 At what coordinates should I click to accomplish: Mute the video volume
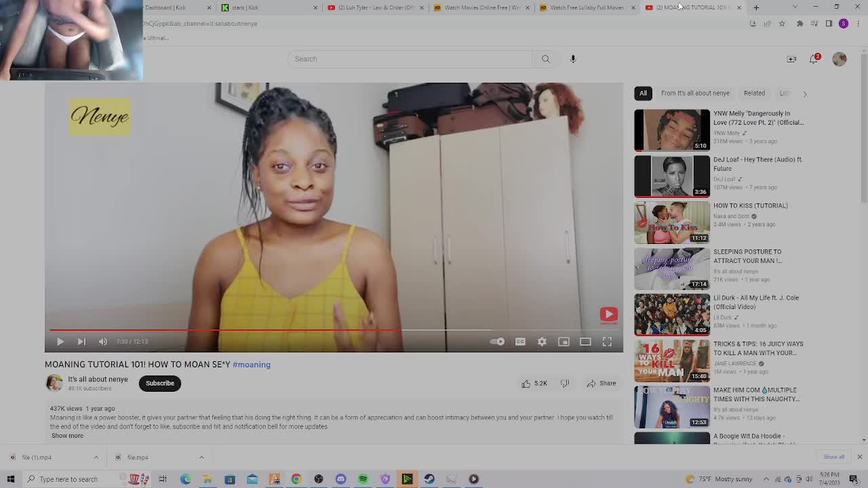(x=103, y=342)
